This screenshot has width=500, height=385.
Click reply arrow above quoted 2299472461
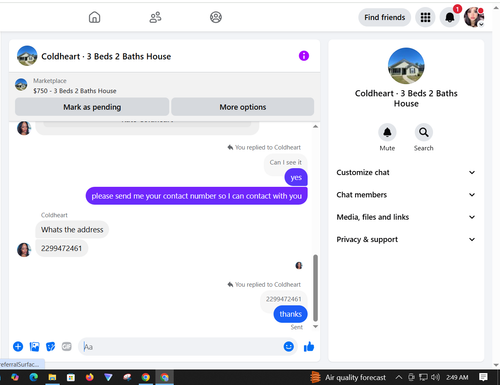[x=230, y=284]
